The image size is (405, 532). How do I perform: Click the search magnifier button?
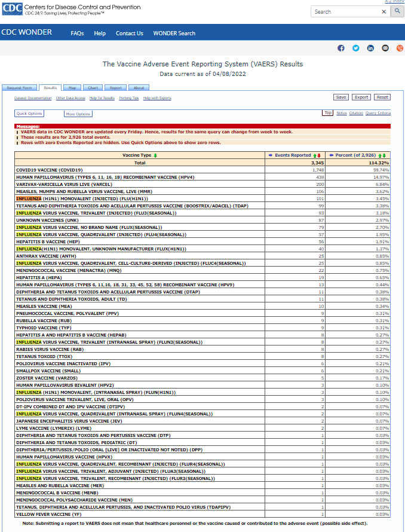(397, 11)
